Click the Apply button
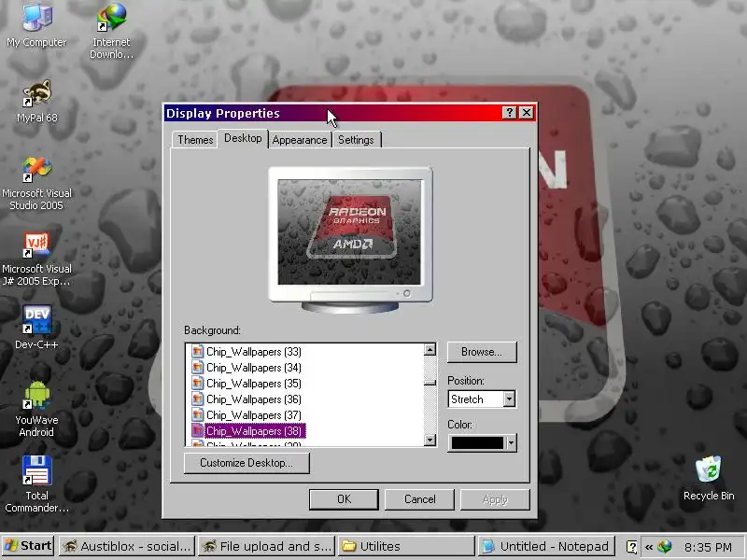 tap(495, 499)
